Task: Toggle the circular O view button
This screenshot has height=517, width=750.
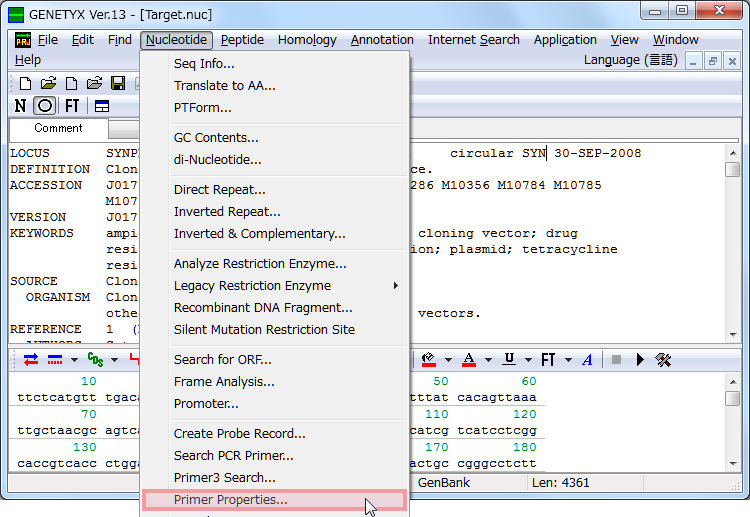Action: [44, 106]
